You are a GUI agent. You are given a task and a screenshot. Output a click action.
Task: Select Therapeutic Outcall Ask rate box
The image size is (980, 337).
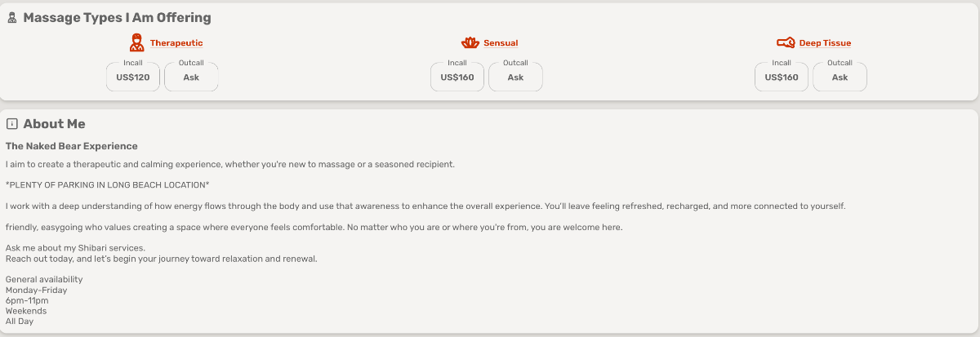point(191,77)
